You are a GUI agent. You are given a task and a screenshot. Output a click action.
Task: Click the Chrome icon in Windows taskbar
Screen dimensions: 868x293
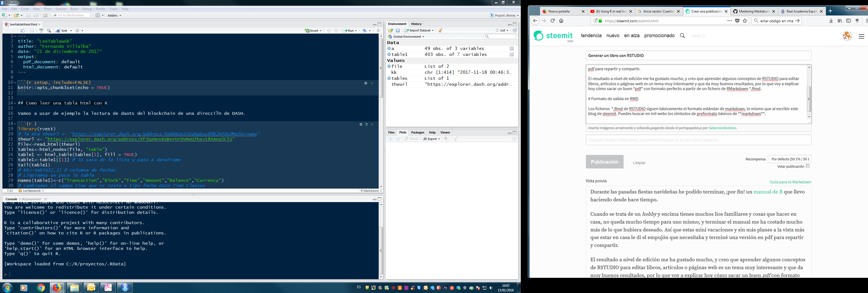pos(41,288)
